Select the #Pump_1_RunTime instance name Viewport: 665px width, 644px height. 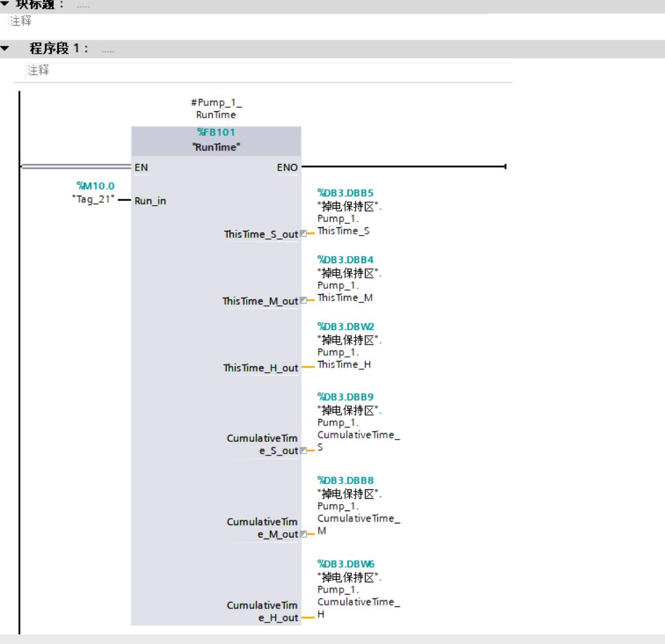click(216, 110)
